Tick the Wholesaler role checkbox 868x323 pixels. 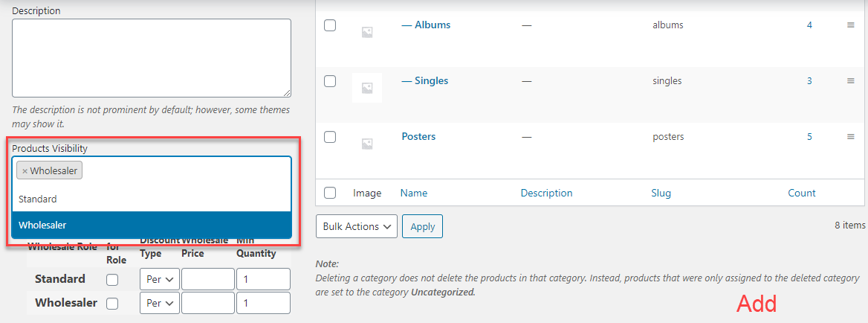(112, 304)
